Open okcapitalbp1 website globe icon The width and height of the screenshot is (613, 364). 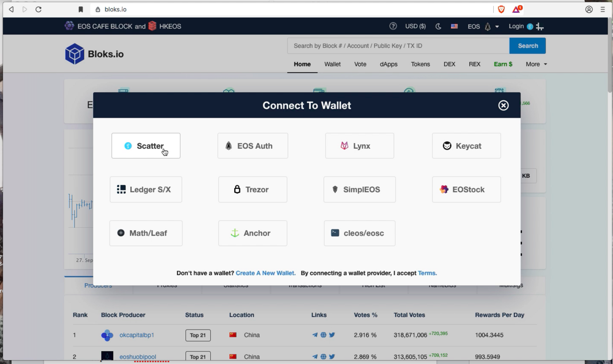[323, 335]
